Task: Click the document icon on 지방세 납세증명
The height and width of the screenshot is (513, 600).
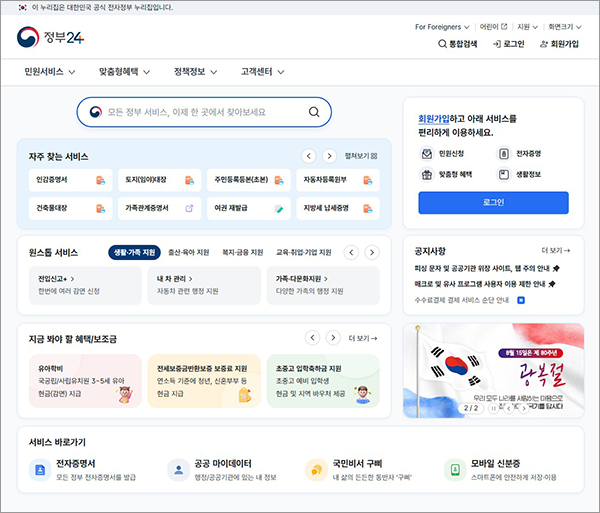Action: pyautogui.click(x=367, y=208)
